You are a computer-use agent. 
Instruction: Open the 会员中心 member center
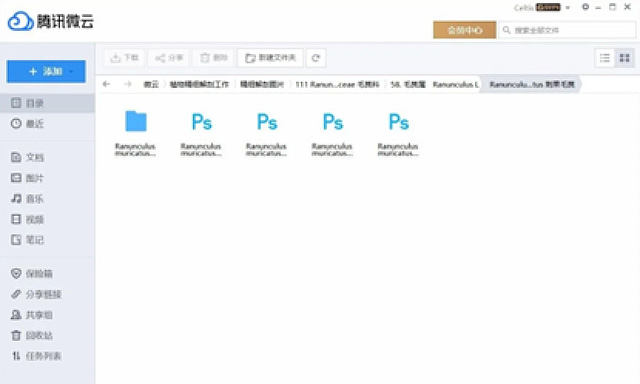464,30
